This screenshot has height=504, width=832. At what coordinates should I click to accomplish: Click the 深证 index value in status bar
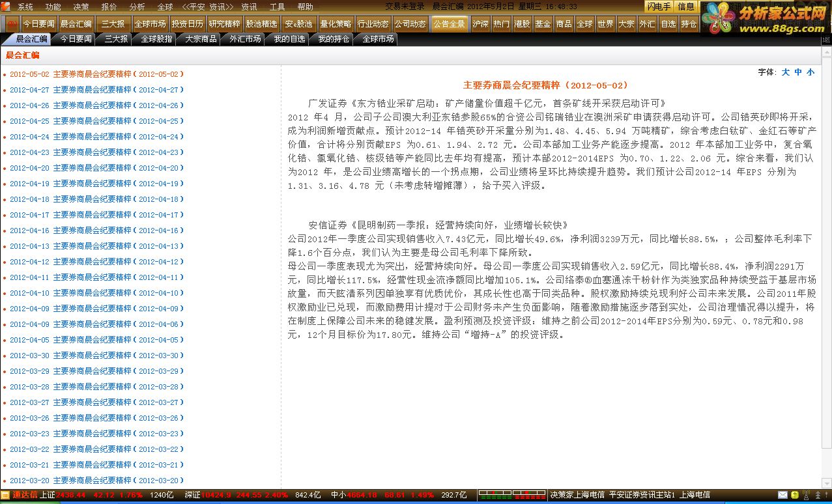coord(216,495)
